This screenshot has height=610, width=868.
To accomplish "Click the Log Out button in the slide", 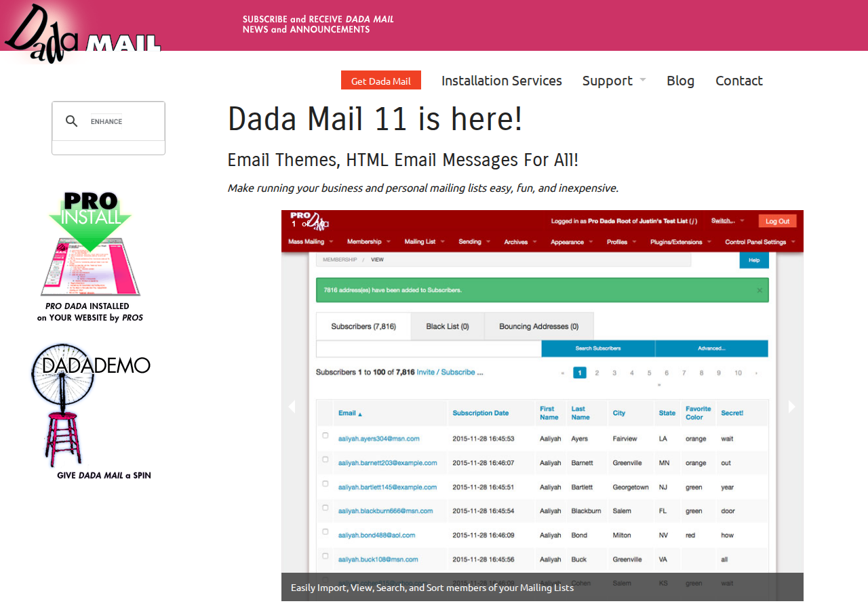I will tap(777, 221).
